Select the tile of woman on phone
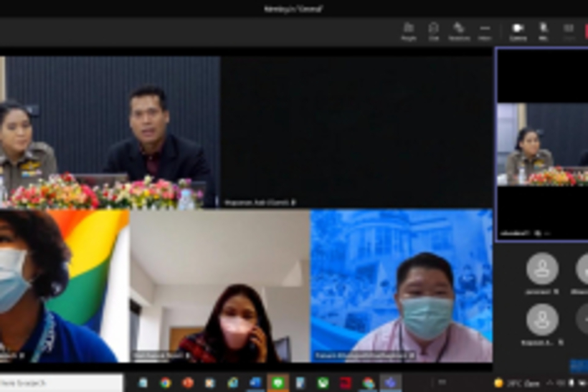The width and height of the screenshot is (588, 392). 219,286
